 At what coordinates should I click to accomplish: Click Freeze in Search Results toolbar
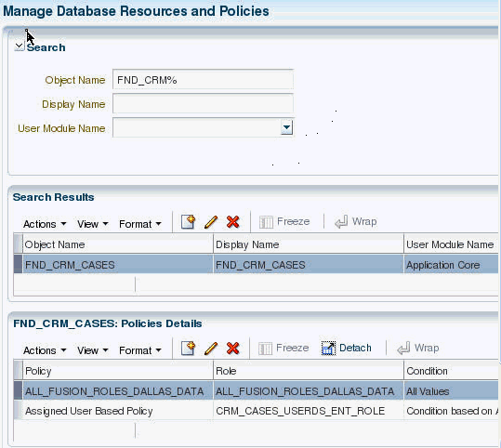click(284, 221)
